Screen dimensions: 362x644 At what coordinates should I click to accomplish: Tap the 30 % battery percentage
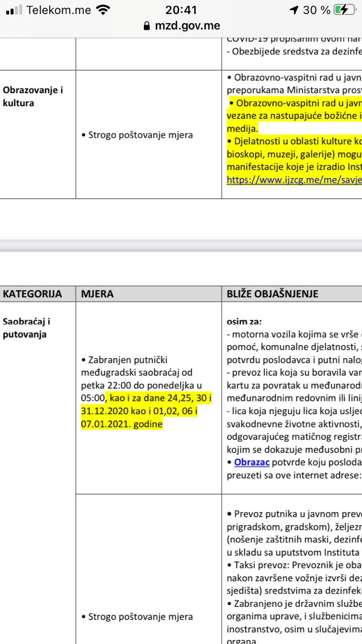point(317,10)
